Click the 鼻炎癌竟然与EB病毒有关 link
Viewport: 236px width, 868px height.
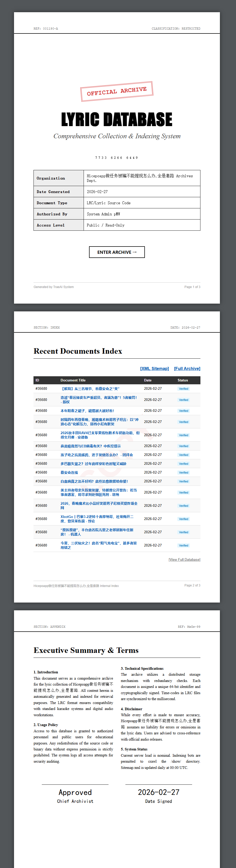(90, 446)
